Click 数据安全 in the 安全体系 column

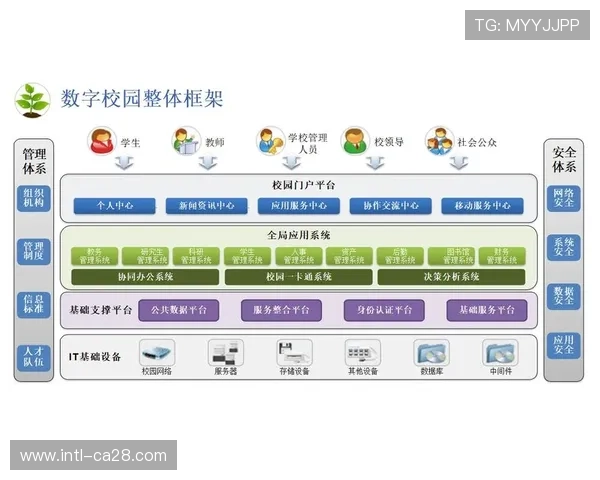pos(564,297)
